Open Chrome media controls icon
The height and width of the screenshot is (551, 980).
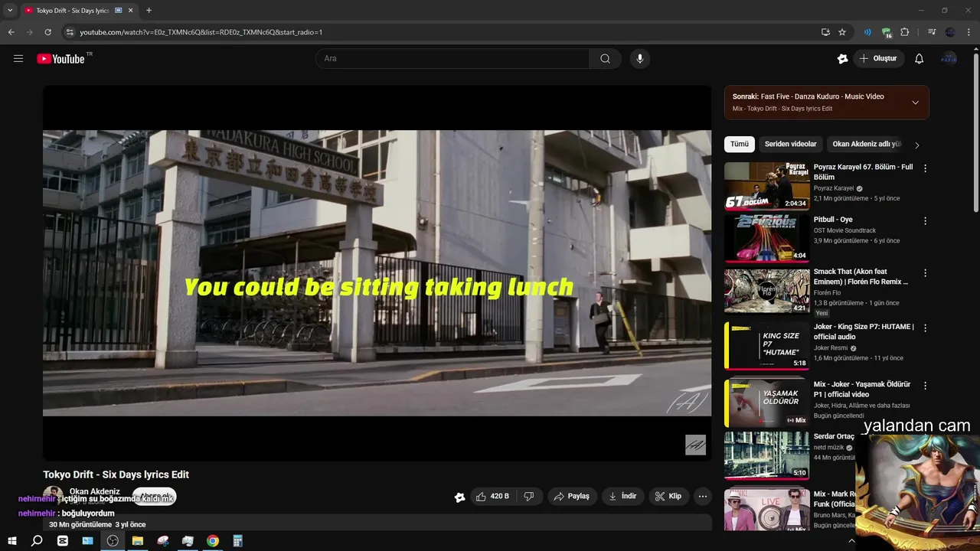pos(932,32)
